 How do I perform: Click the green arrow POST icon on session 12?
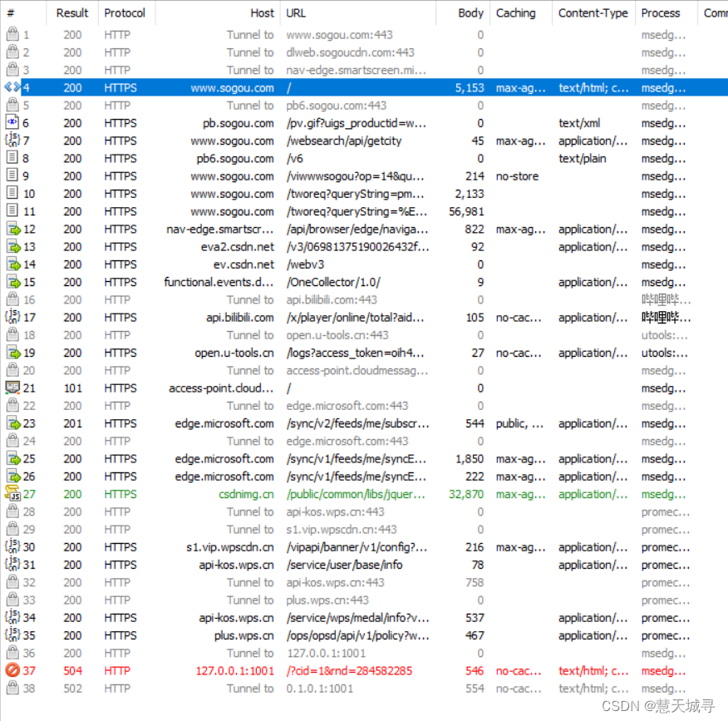pos(14,229)
